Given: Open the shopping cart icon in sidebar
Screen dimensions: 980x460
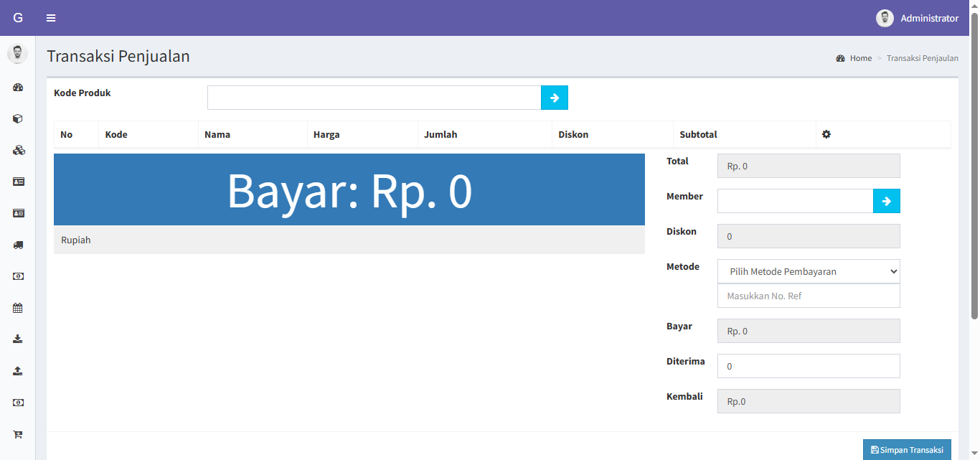Looking at the screenshot, I should tap(18, 434).
